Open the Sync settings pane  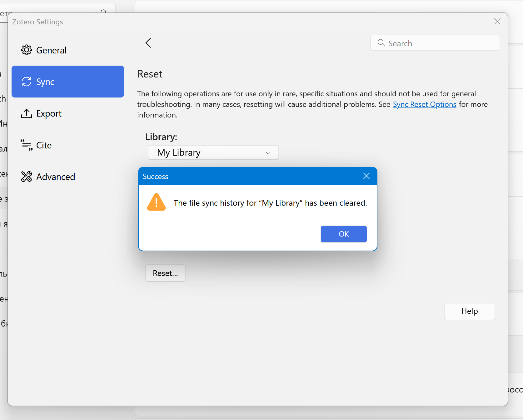pyautogui.click(x=68, y=82)
